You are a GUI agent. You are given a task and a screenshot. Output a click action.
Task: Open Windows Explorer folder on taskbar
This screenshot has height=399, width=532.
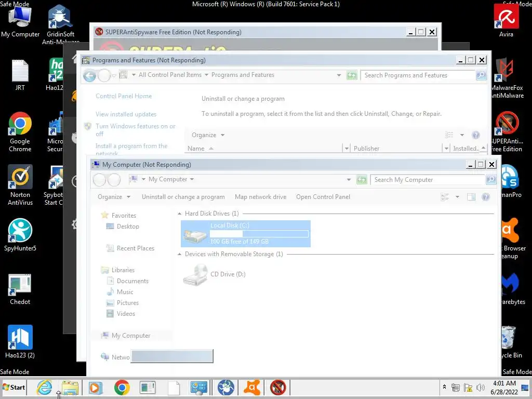click(x=70, y=388)
